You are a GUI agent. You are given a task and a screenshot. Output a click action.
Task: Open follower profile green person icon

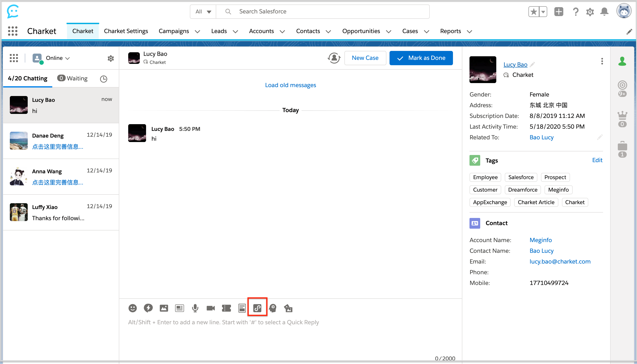pyautogui.click(x=622, y=61)
